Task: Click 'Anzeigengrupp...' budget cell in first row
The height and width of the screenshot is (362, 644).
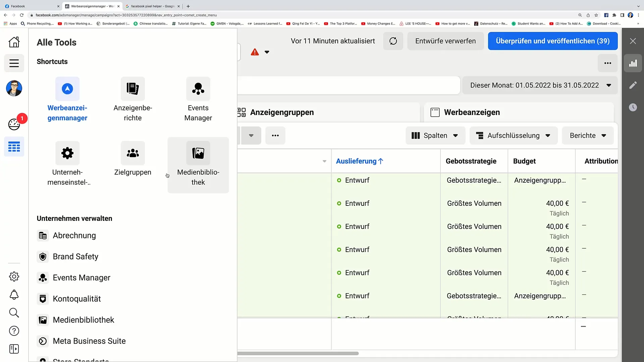Action: [x=540, y=180]
